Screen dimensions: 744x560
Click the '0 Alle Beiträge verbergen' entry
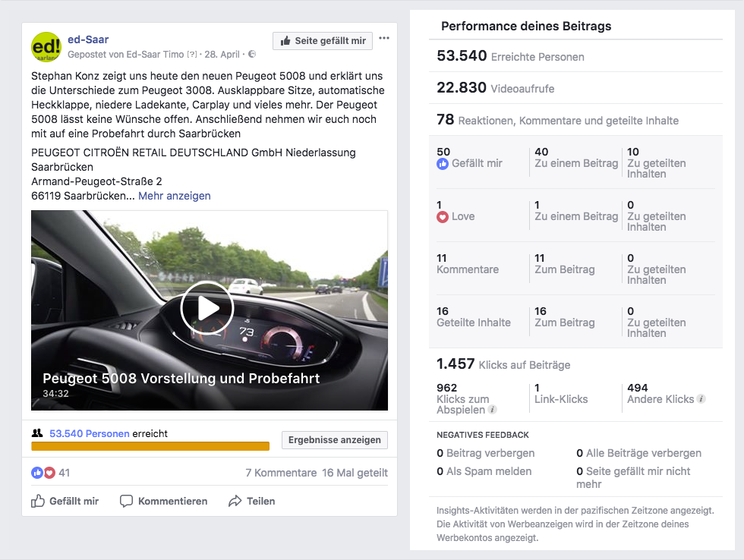(638, 453)
